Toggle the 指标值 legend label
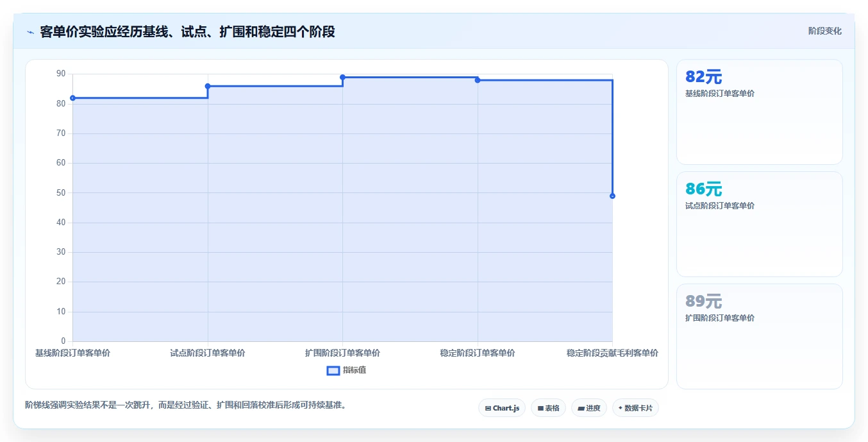868x442 pixels. coord(355,370)
